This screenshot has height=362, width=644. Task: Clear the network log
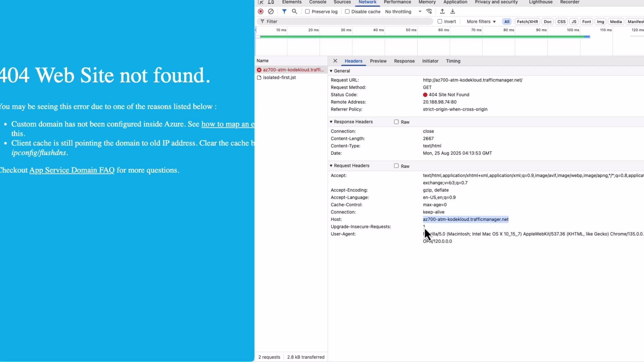point(271,11)
